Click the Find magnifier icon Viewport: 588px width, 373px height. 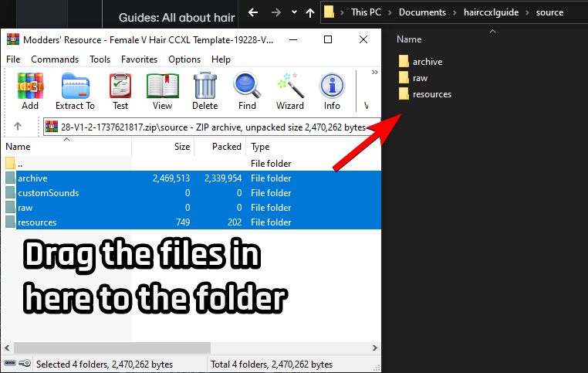tap(247, 90)
